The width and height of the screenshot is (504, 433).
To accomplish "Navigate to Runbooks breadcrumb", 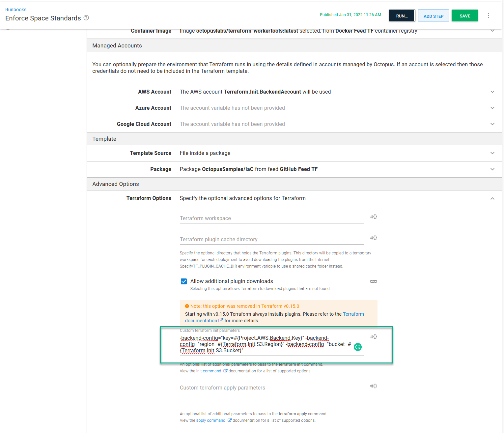I will (16, 10).
